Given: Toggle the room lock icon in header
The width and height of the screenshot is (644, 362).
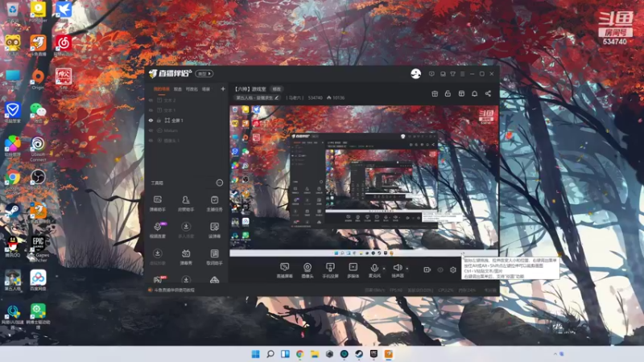Looking at the screenshot, I should click(448, 93).
